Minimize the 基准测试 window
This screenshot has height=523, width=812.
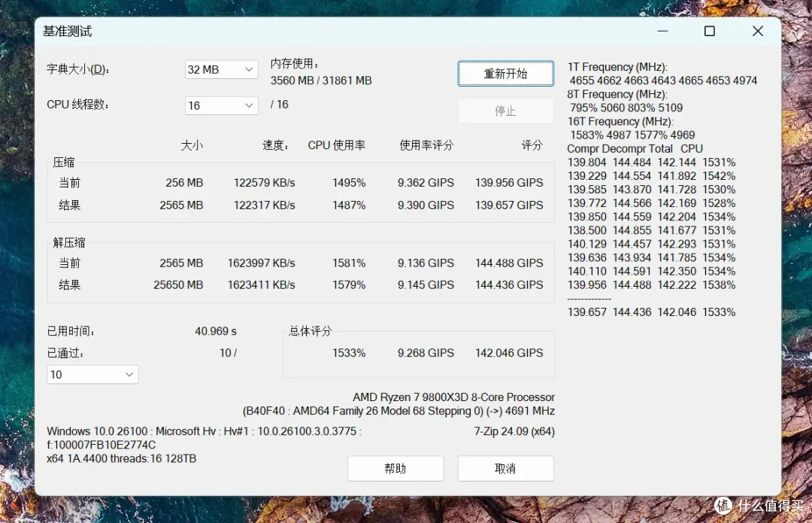(x=662, y=31)
